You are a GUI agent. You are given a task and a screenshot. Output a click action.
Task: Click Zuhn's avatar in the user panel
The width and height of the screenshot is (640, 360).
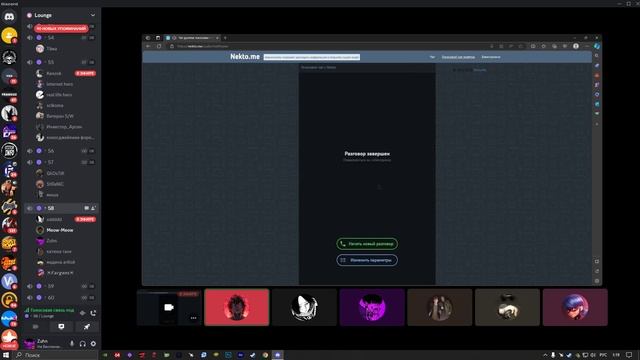click(29, 344)
